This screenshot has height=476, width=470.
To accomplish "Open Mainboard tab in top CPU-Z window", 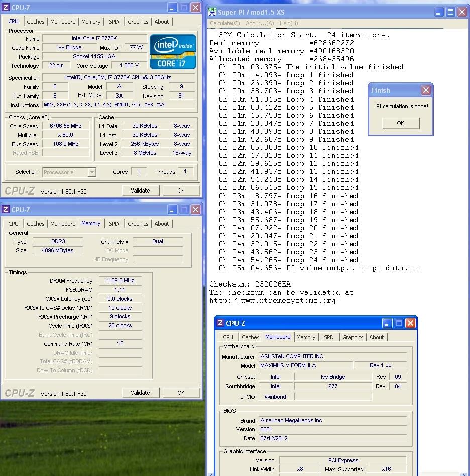I will pyautogui.click(x=63, y=22).
